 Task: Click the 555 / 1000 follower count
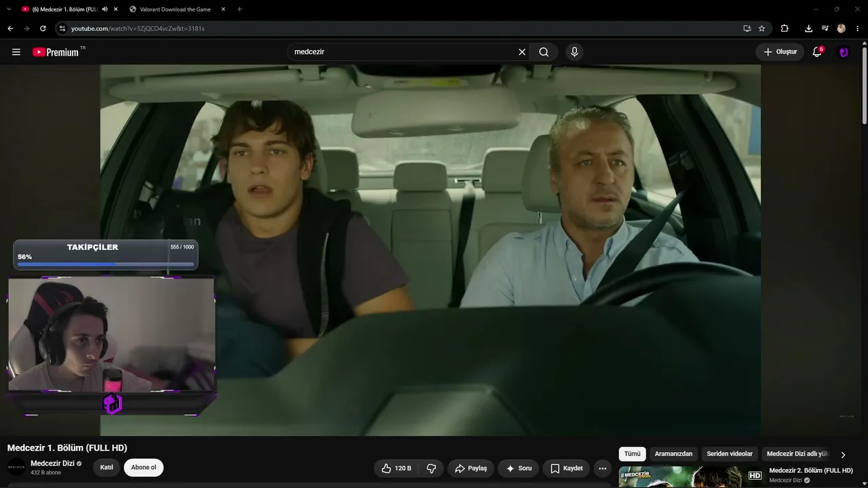182,247
